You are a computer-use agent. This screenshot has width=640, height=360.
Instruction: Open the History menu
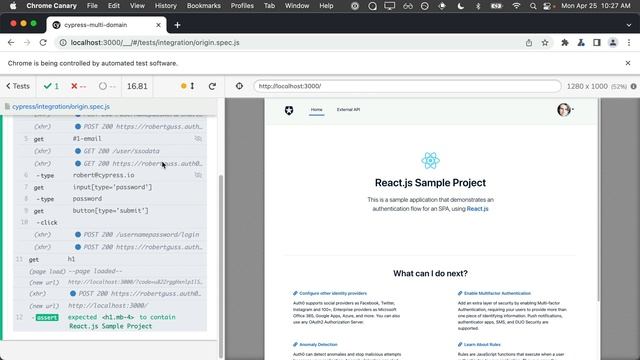tap(166, 6)
